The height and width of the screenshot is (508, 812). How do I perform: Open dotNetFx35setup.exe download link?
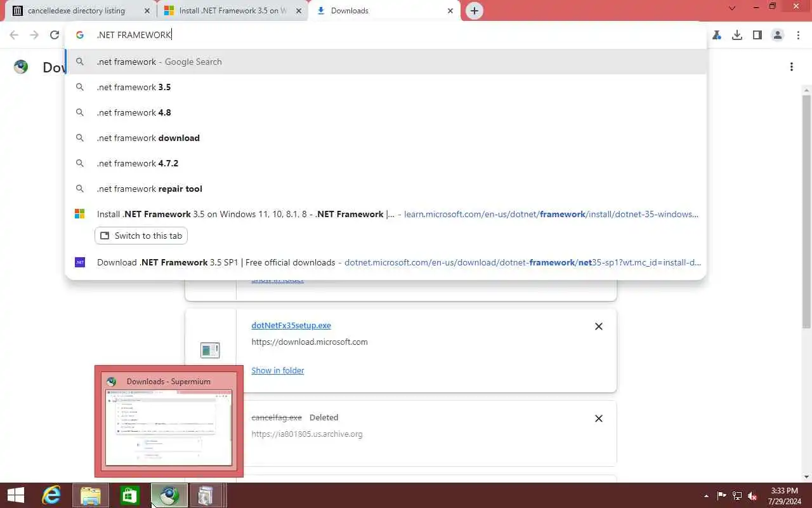pyautogui.click(x=291, y=325)
